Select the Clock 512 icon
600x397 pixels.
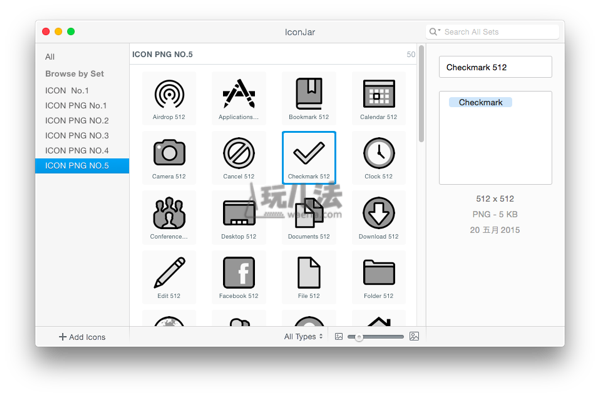click(x=378, y=158)
